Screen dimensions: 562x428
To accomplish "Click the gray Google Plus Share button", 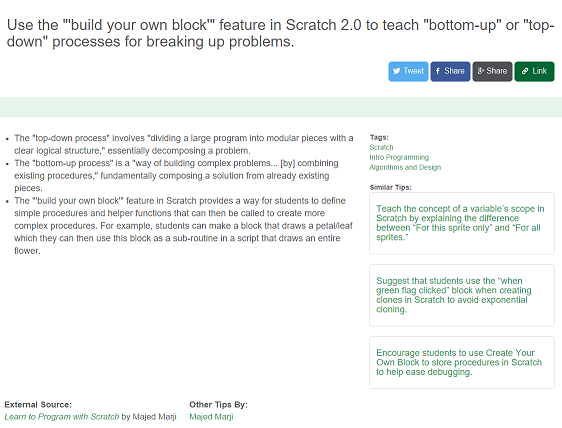I will (492, 71).
